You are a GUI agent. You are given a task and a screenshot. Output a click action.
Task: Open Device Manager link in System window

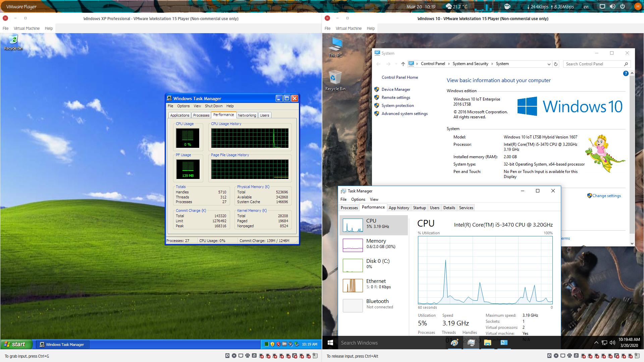pyautogui.click(x=396, y=89)
